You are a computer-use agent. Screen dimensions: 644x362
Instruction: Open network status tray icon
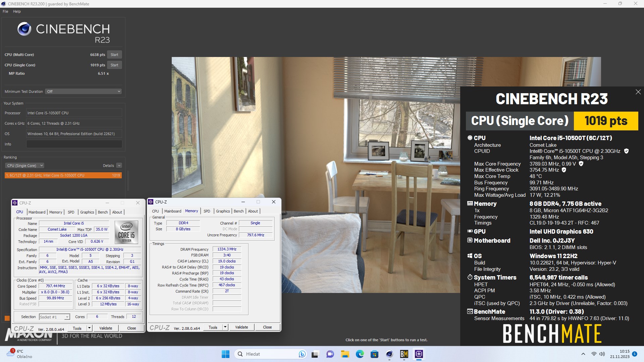click(x=594, y=354)
